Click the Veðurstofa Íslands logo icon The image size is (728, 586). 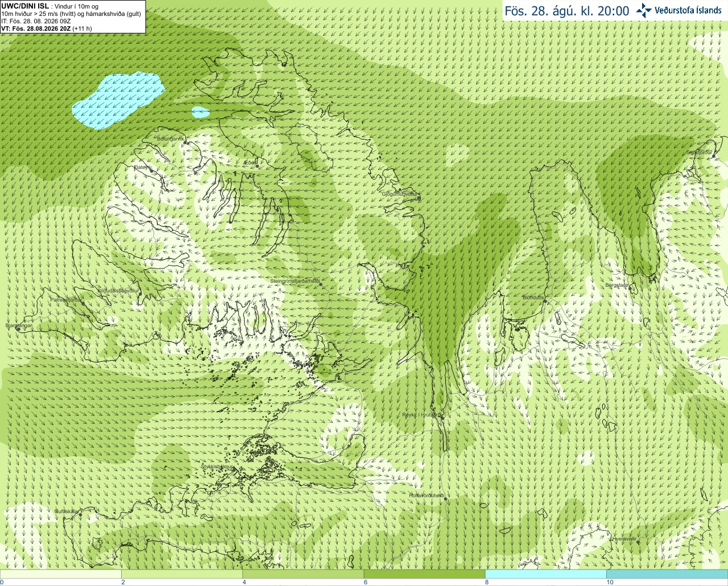[x=644, y=10]
